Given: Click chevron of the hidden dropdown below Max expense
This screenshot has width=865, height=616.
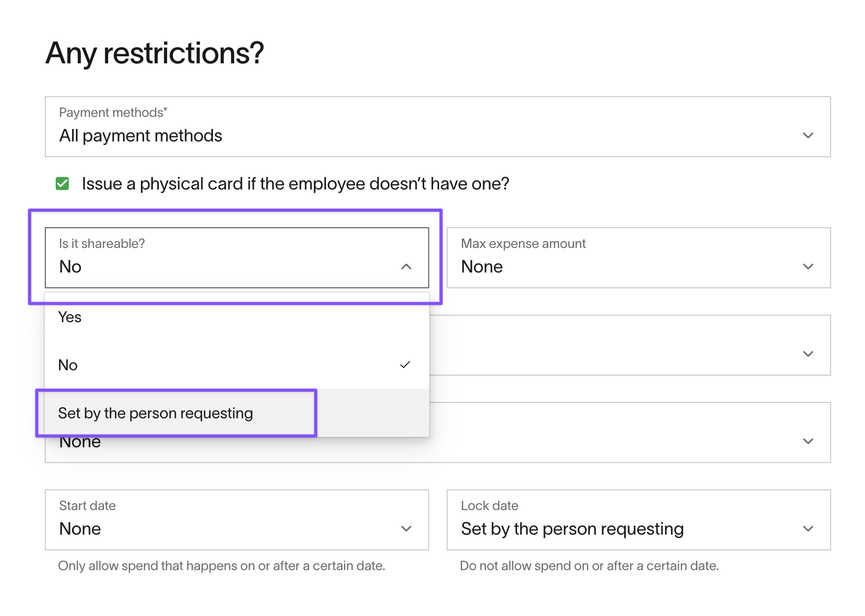Looking at the screenshot, I should click(x=808, y=354).
